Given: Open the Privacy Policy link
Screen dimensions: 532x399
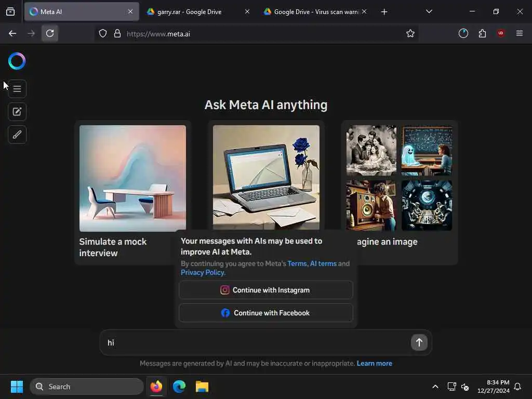Looking at the screenshot, I should coord(203,272).
